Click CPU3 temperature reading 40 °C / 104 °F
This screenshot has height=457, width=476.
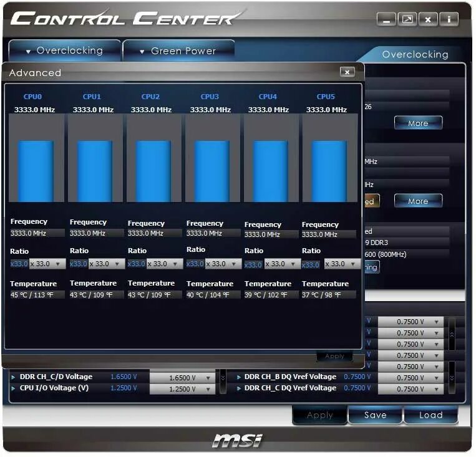tap(213, 295)
